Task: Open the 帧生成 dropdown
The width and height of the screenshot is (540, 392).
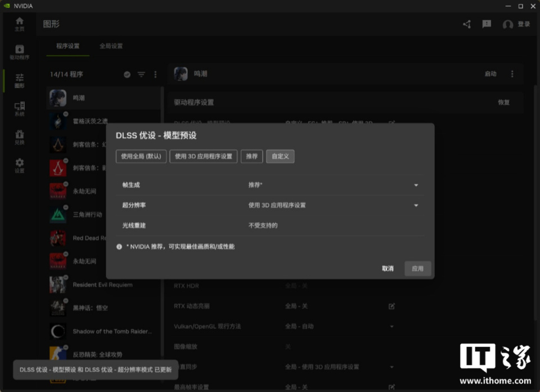Action: [416, 185]
